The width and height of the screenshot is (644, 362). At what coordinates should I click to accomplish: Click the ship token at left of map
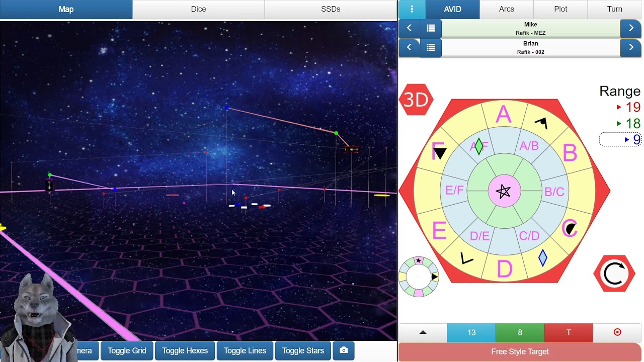click(x=49, y=186)
